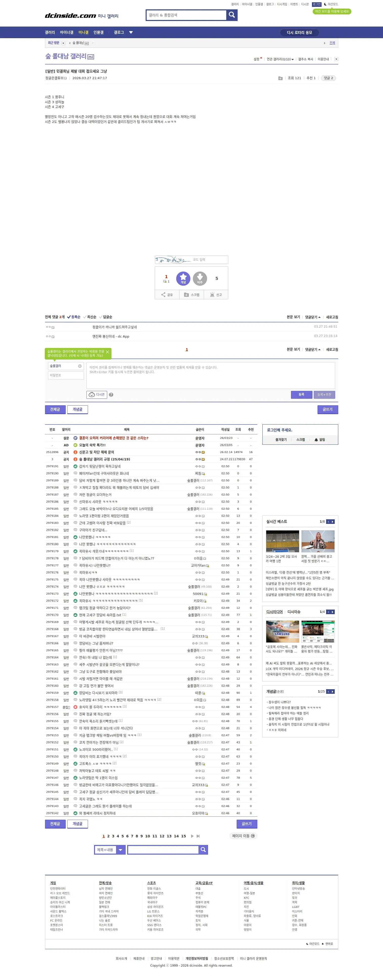Open post 현재 고세구 깡담비 속마음.txt
383x980 pixels.
pos(100,615)
